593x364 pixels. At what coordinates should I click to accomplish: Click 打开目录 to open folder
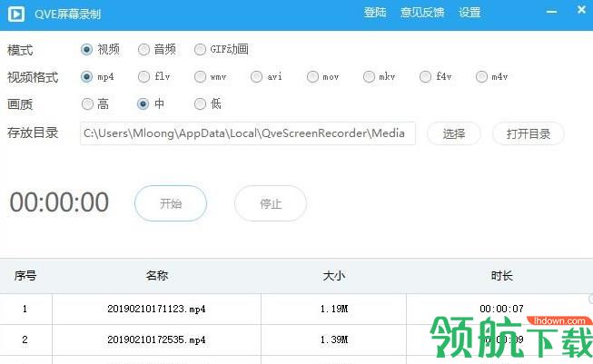tap(529, 133)
